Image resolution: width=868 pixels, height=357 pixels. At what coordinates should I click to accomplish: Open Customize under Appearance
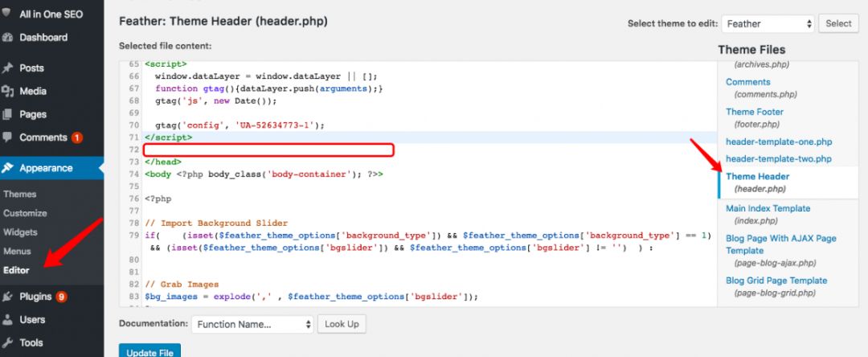pyautogui.click(x=25, y=213)
